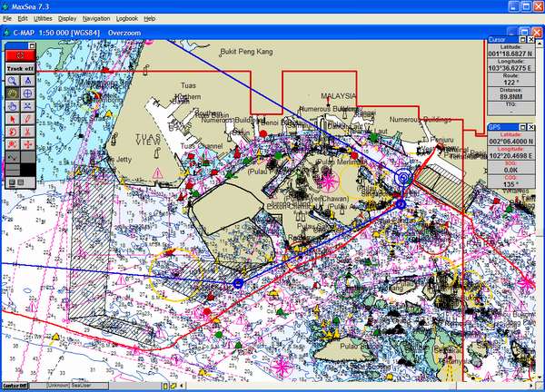Viewport: 545px width, 392px height.
Task: Select the divider compass tool
Action: [x=28, y=82]
